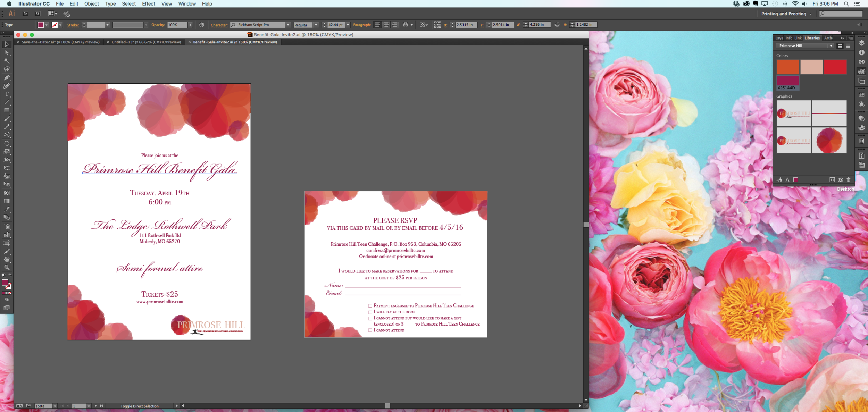Switch library to list view
Screen dimensions: 868x412
pos(848,46)
